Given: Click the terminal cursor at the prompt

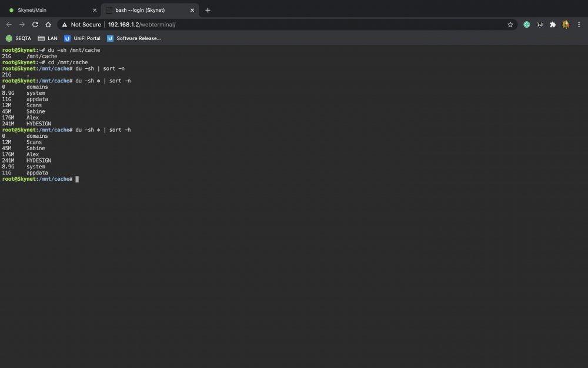Looking at the screenshot, I should click(77, 179).
